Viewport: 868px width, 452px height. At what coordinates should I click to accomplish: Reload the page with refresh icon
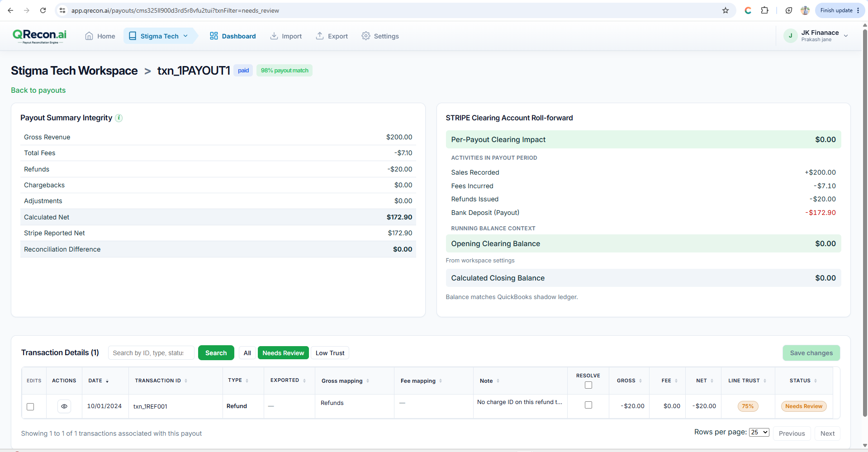click(43, 10)
